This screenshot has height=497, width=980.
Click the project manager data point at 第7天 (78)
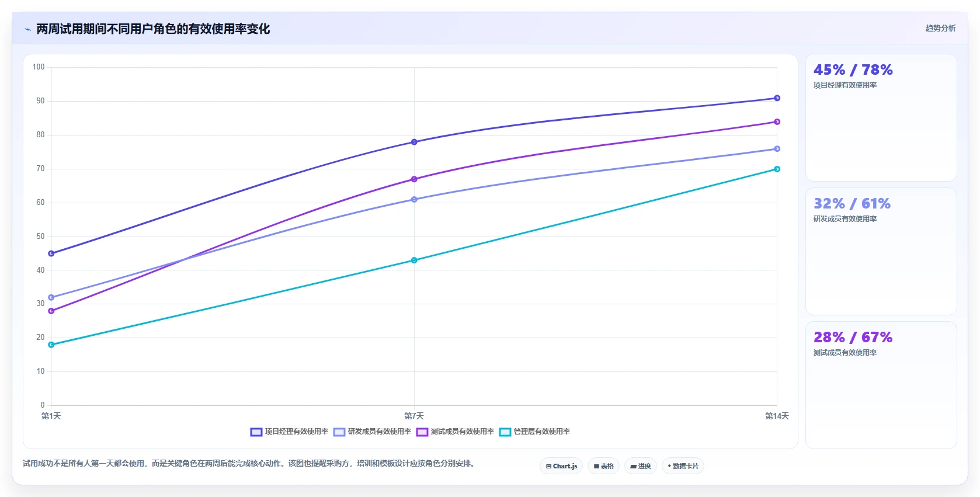[x=414, y=142]
